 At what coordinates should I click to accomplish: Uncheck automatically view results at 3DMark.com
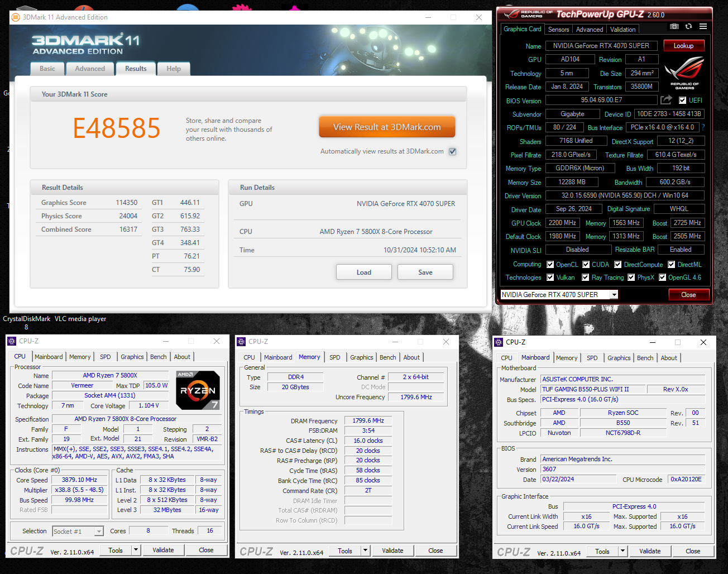click(x=453, y=151)
